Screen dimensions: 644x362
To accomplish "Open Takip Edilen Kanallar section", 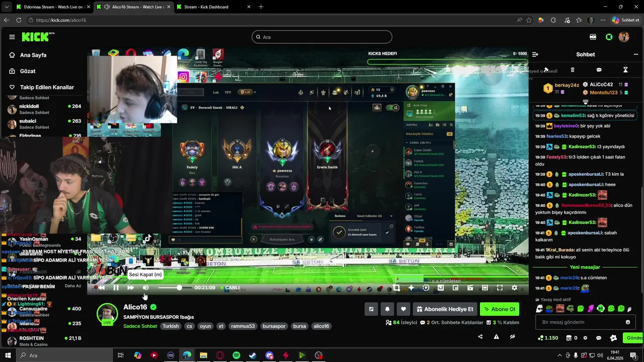I will click(x=47, y=87).
